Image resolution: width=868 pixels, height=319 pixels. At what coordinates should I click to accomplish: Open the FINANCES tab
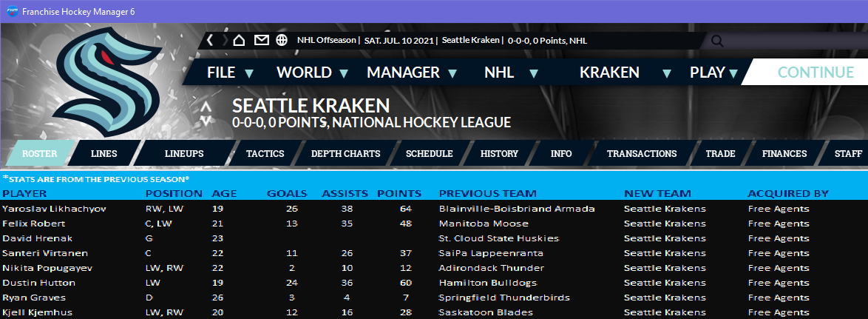(x=784, y=153)
